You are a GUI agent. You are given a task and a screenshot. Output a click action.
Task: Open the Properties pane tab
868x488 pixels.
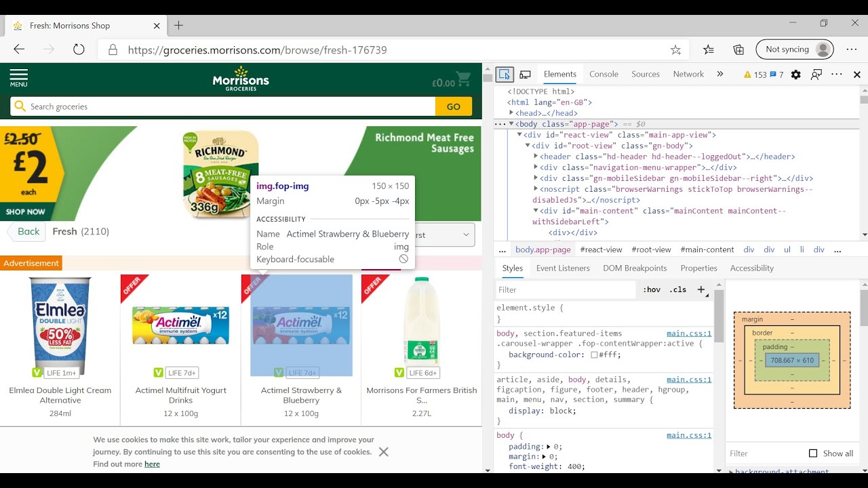pyautogui.click(x=698, y=268)
